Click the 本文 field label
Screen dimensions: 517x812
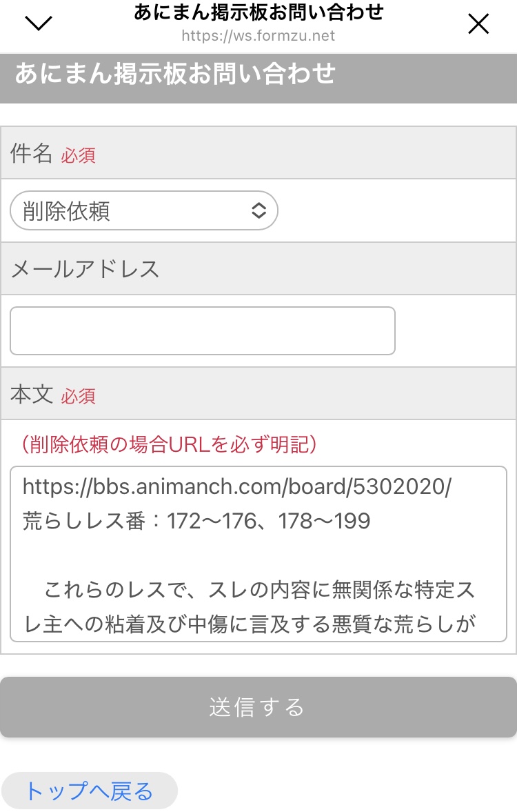(x=32, y=395)
